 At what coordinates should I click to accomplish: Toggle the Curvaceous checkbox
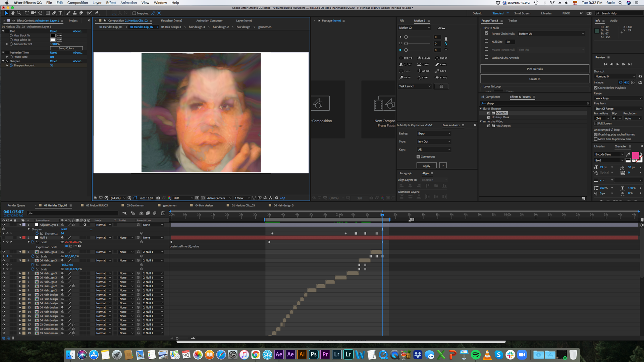point(418,157)
